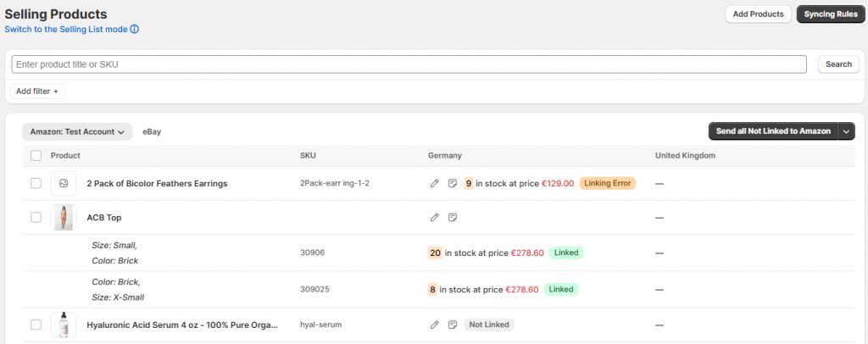Check the ACB Top product checkbox
The width and height of the screenshot is (868, 344).
(x=36, y=218)
